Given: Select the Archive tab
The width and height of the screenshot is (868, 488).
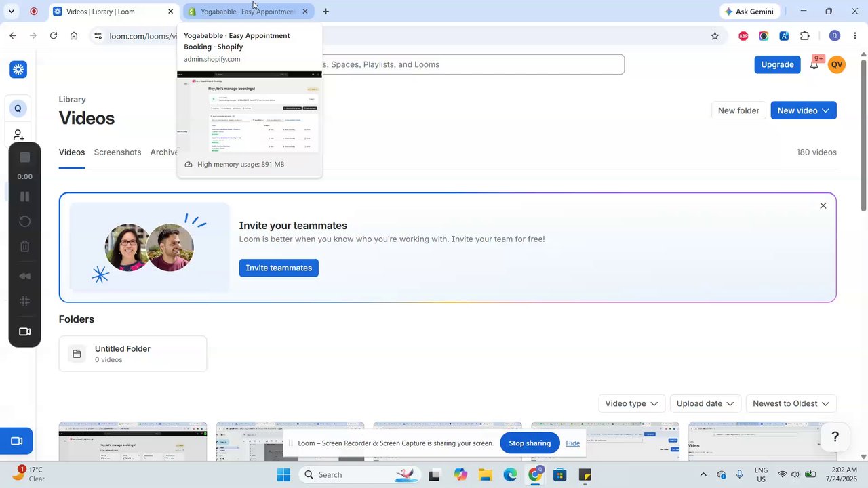Looking at the screenshot, I should tap(164, 152).
